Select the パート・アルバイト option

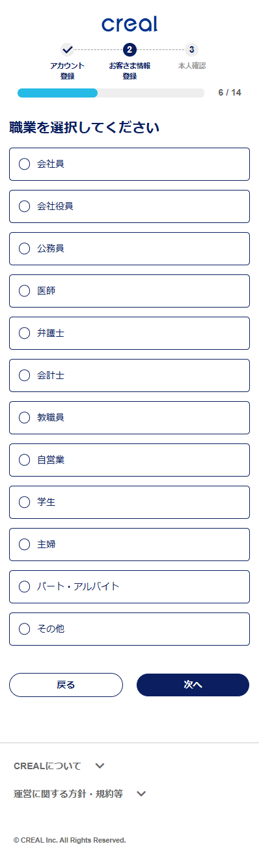point(129,586)
